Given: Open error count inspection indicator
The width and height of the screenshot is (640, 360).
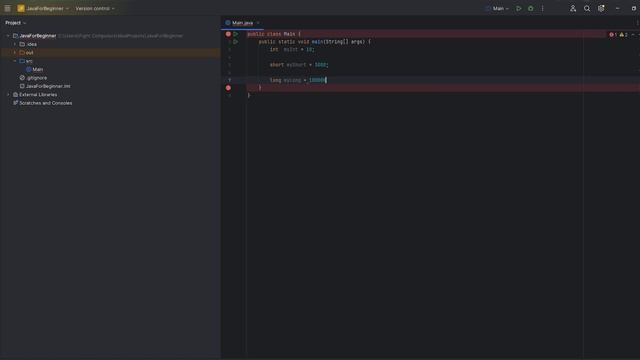Looking at the screenshot, I should (613, 35).
